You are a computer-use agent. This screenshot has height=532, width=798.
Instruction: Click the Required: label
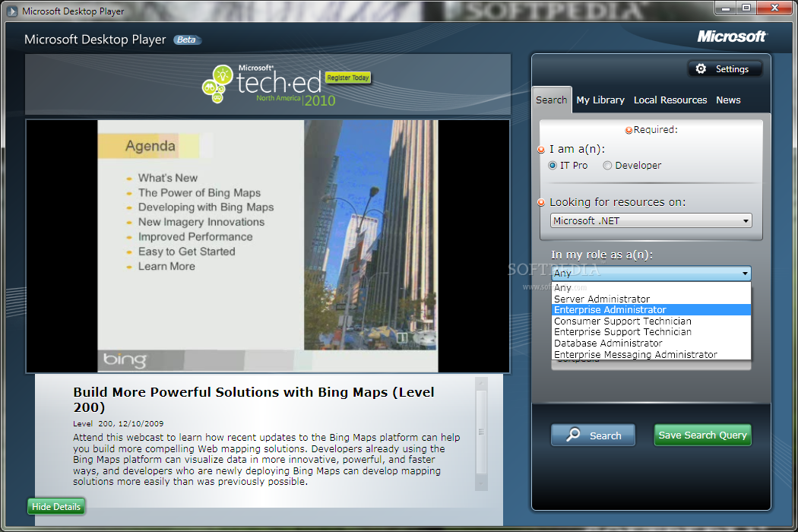655,130
